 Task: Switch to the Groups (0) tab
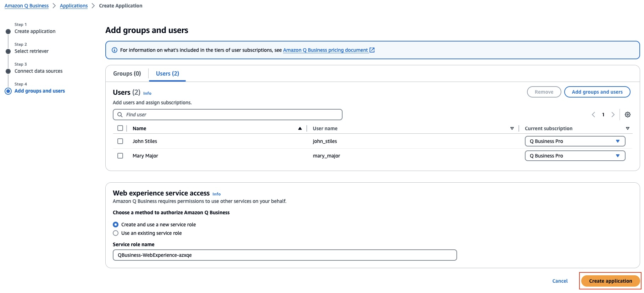coord(127,73)
